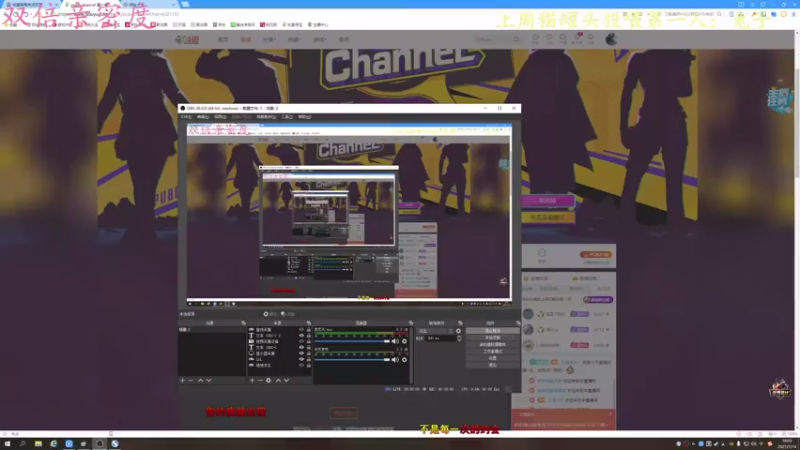The width and height of the screenshot is (800, 450).
Task: Open the 编辑 menu in OBS
Action: coord(203,117)
